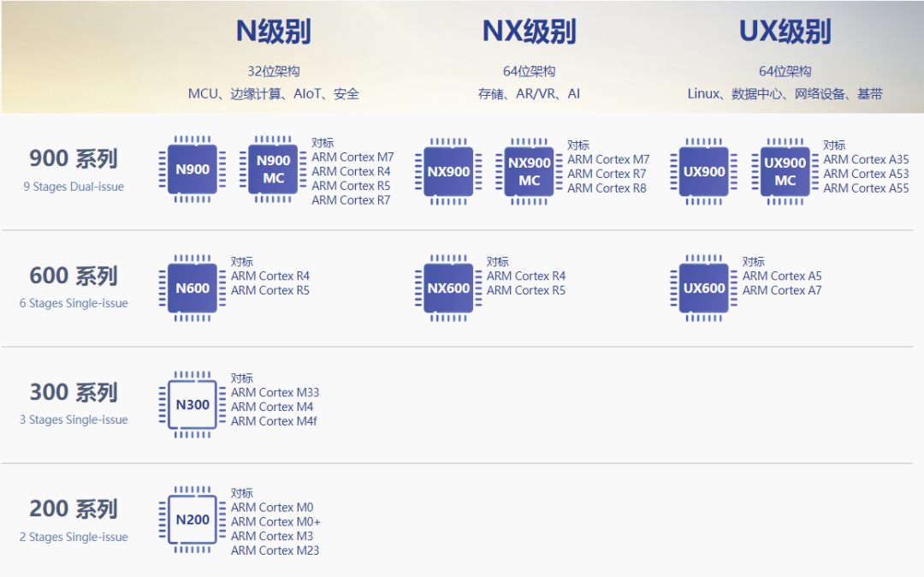Click 'ARM Cortex A53' beside UX900 MC
924x577 pixels.
[x=866, y=174]
